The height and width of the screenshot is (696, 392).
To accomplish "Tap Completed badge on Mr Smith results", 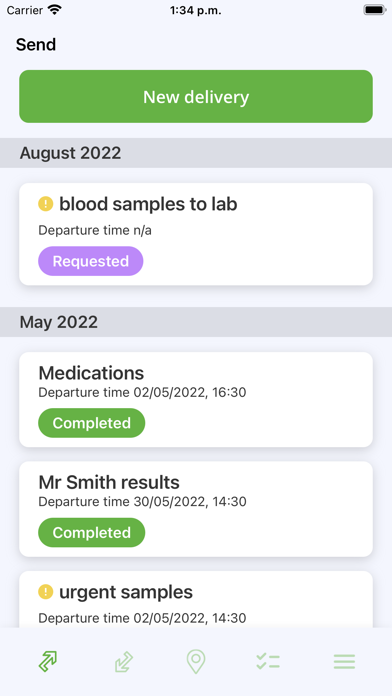I will [91, 532].
